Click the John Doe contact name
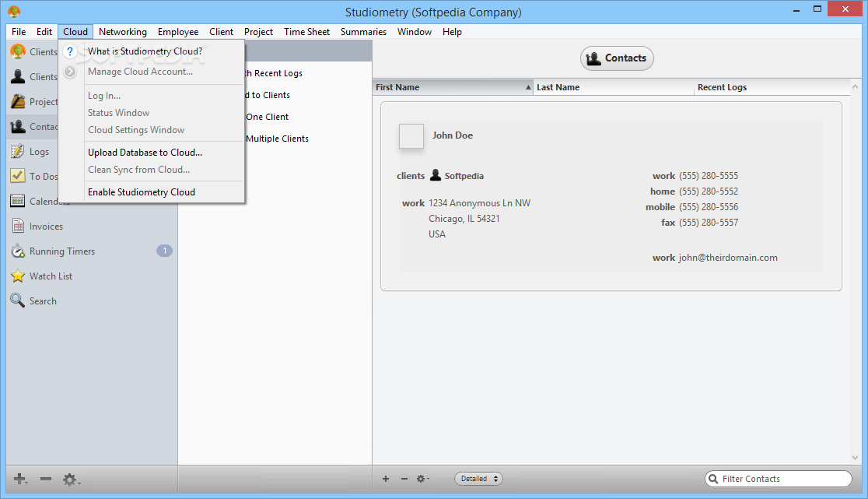Viewport: 868px width, 499px height. click(452, 135)
